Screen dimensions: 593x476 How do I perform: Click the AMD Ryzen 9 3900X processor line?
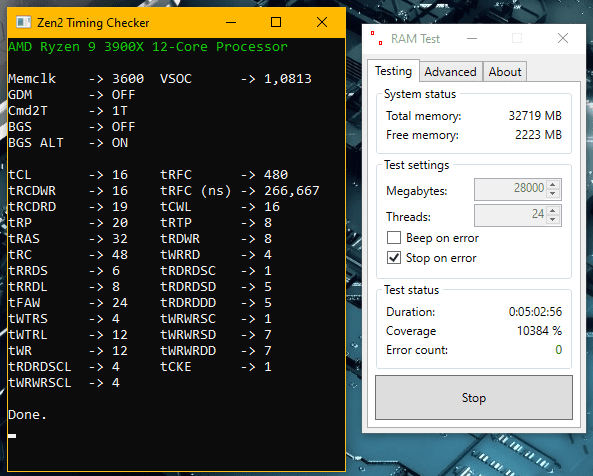click(x=148, y=47)
